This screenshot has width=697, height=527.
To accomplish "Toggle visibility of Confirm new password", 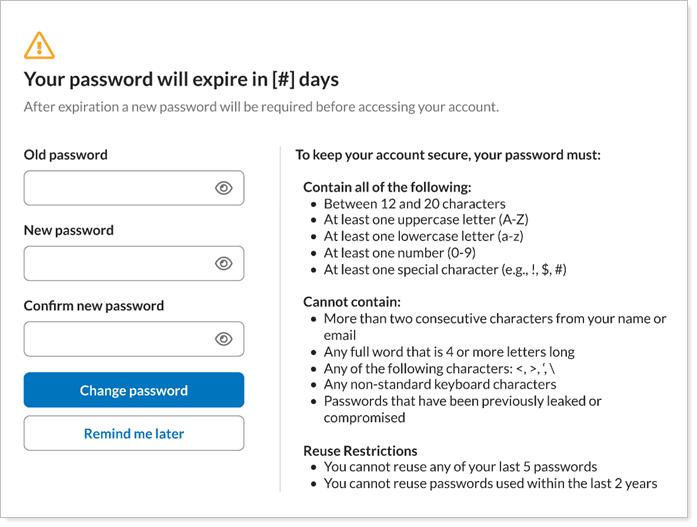I will pyautogui.click(x=224, y=339).
